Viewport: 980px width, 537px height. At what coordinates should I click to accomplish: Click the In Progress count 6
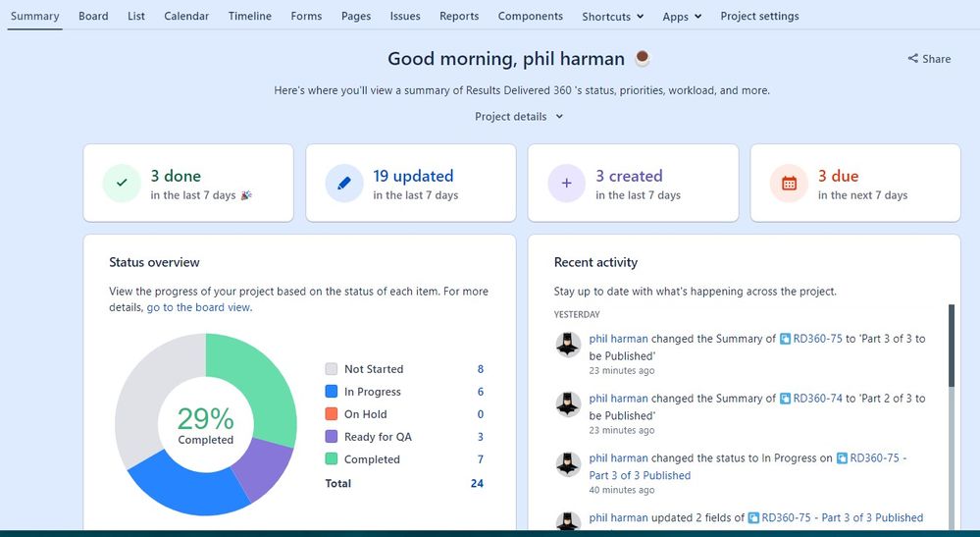click(481, 392)
